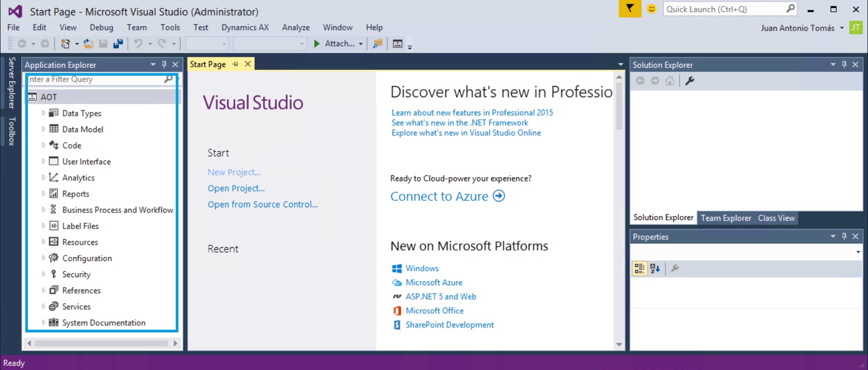The width and height of the screenshot is (868, 370).
Task: Open the New Project icon dropdown arrow
Action: [77, 44]
